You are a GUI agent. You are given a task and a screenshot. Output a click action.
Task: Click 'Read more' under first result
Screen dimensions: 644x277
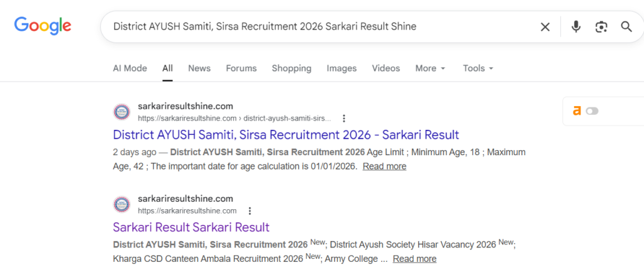(x=384, y=166)
